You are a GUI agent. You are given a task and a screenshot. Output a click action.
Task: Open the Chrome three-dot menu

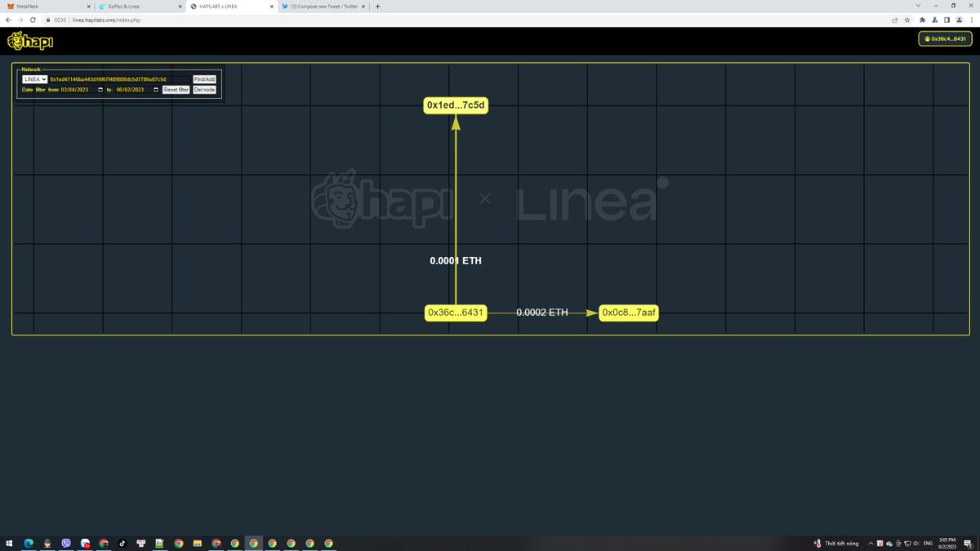point(971,20)
